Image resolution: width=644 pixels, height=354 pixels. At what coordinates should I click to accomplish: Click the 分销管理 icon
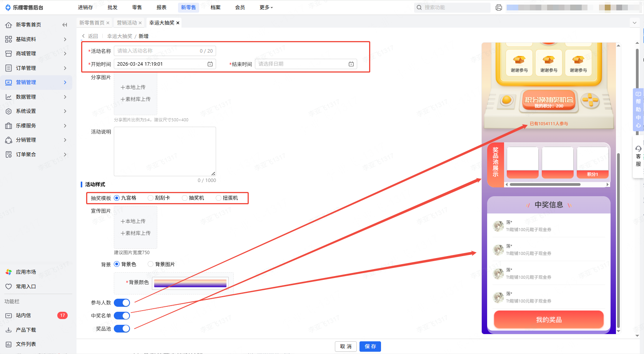click(x=8, y=140)
